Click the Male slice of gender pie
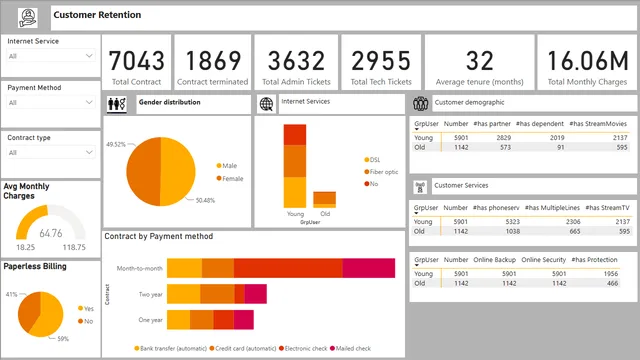Screen dimensions: 640x360 tap(178, 171)
